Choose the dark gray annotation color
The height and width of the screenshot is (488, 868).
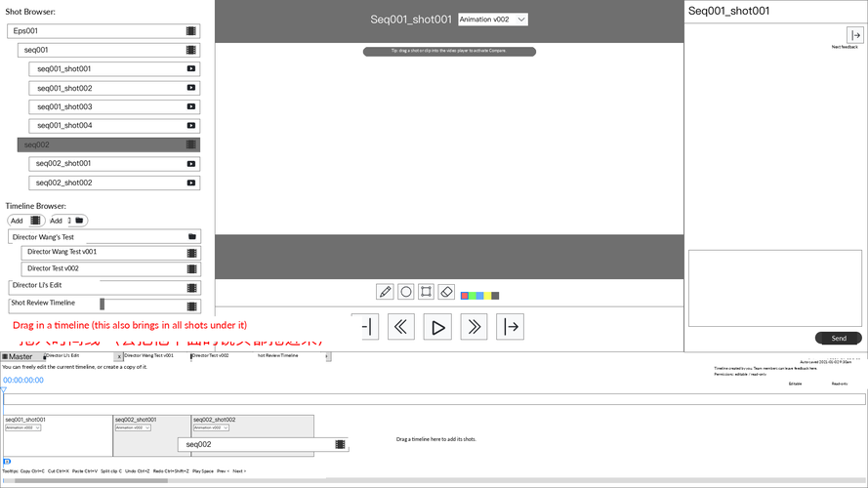point(495,296)
